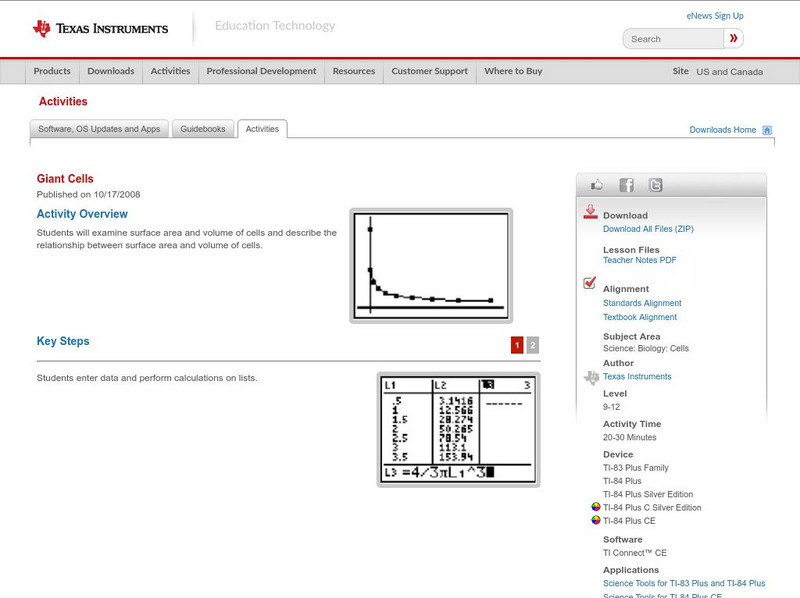This screenshot has width=800, height=598.
Task: Show key step page 2
Action: 533,345
